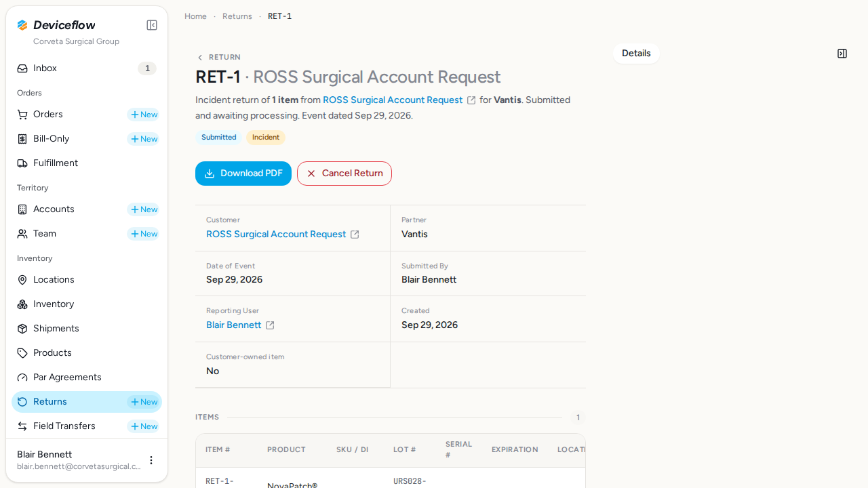Open the Inbox icon in sidebar
868x488 pixels.
tap(22, 68)
